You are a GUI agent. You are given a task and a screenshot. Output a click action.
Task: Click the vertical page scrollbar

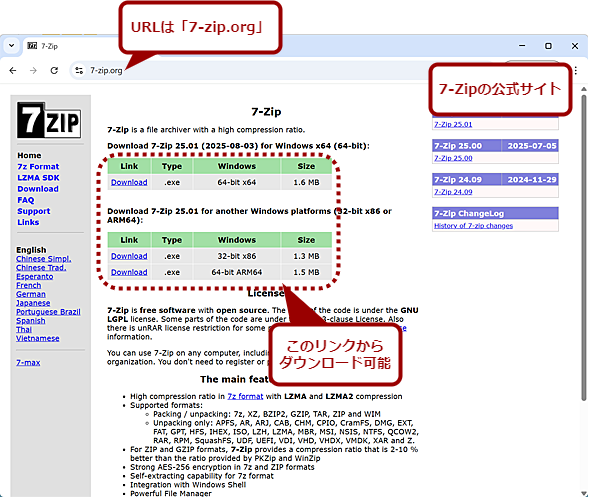coord(583,248)
